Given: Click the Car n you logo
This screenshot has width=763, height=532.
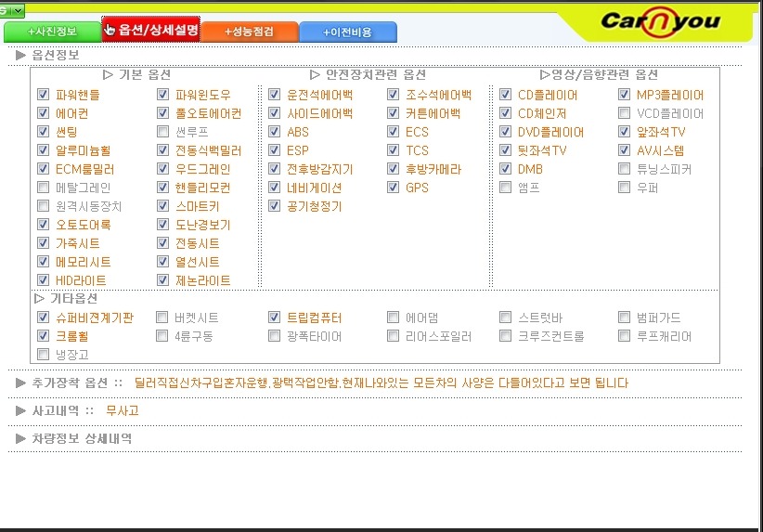Looking at the screenshot, I should click(660, 21).
